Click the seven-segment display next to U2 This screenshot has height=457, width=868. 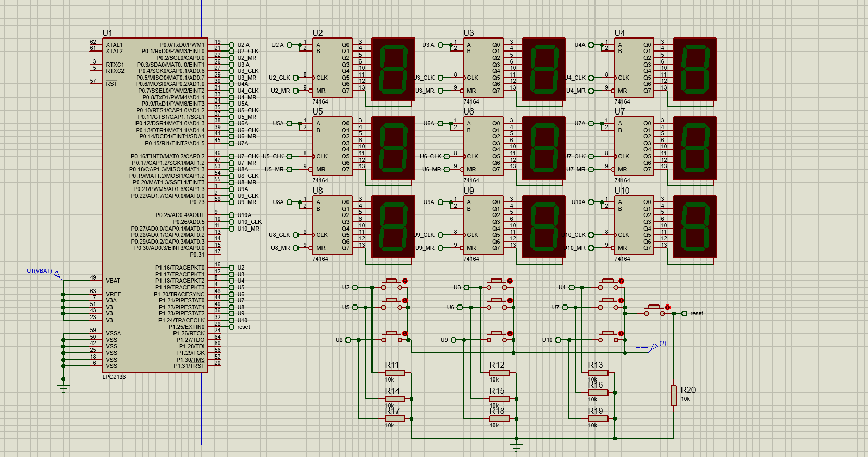393,69
